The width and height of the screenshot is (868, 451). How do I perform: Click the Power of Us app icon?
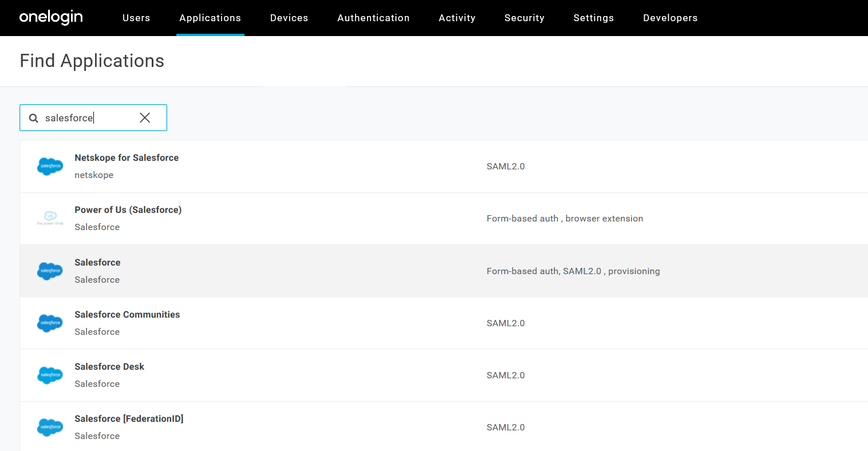click(x=50, y=218)
